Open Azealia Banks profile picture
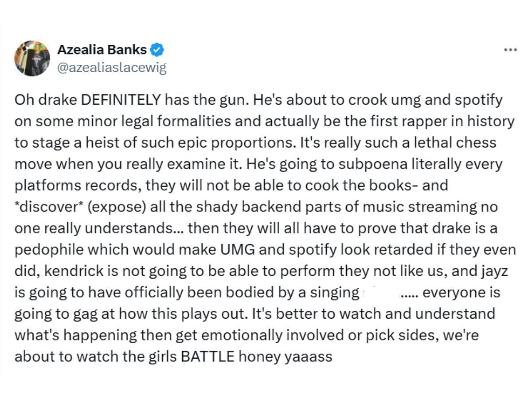Image resolution: width=532 pixels, height=399 pixels. click(32, 59)
